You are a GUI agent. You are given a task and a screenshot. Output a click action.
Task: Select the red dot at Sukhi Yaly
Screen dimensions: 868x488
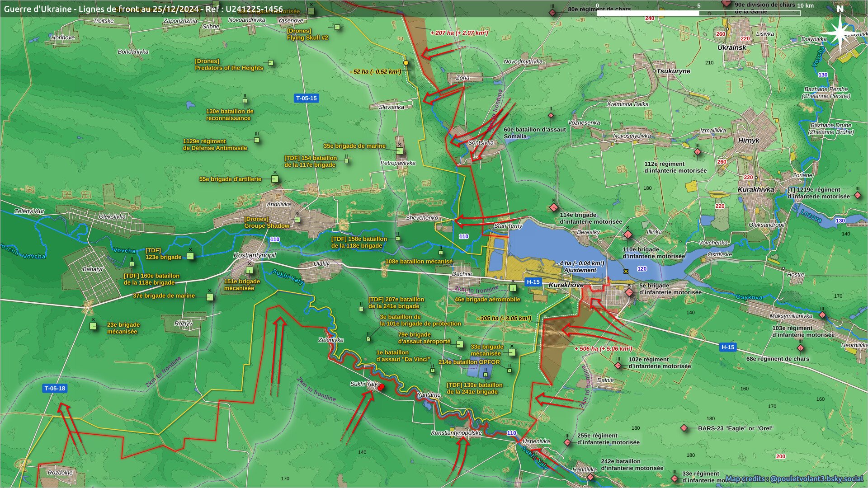point(382,387)
